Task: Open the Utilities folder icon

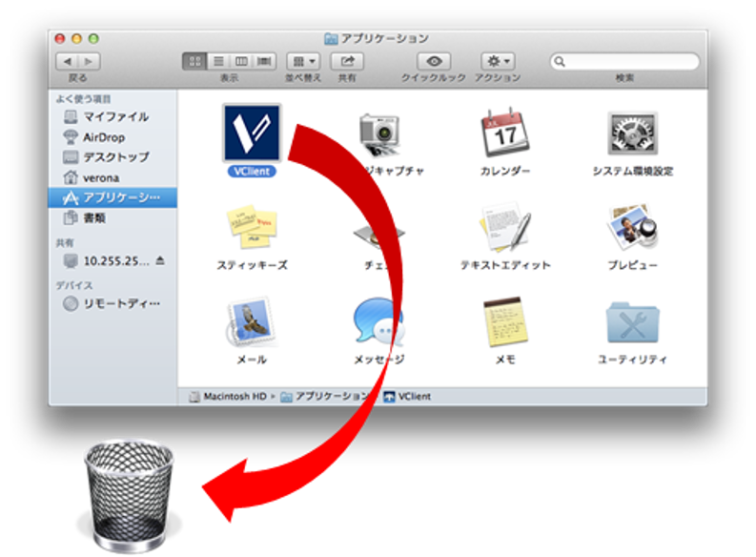Action: [x=632, y=322]
